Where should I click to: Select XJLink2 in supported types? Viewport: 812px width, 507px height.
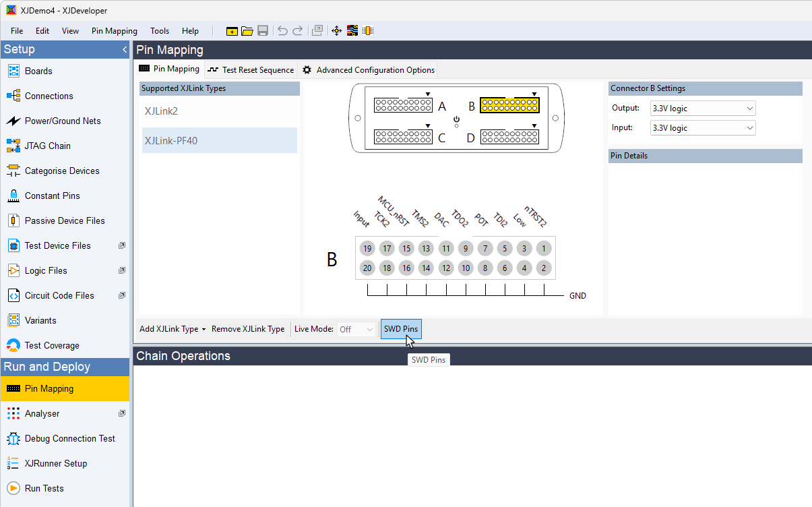pyautogui.click(x=220, y=111)
